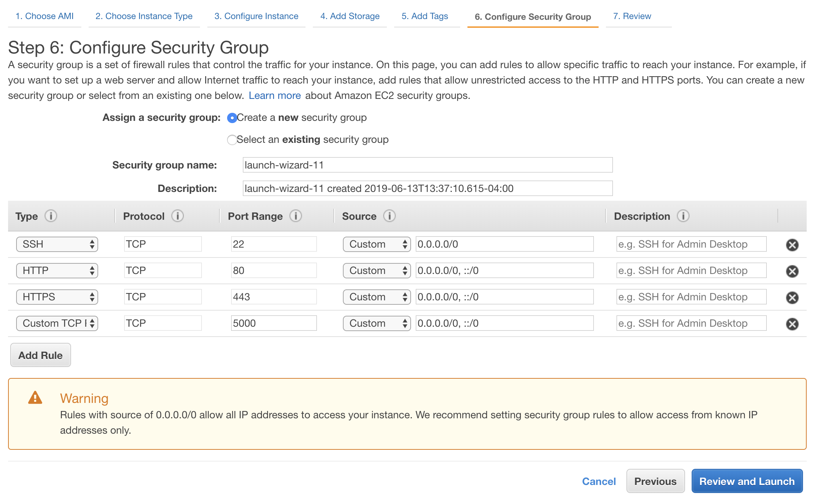Screen dimensions: 814x504
Task: Delete the Custom TCP port 5000 rule
Action: tap(792, 324)
